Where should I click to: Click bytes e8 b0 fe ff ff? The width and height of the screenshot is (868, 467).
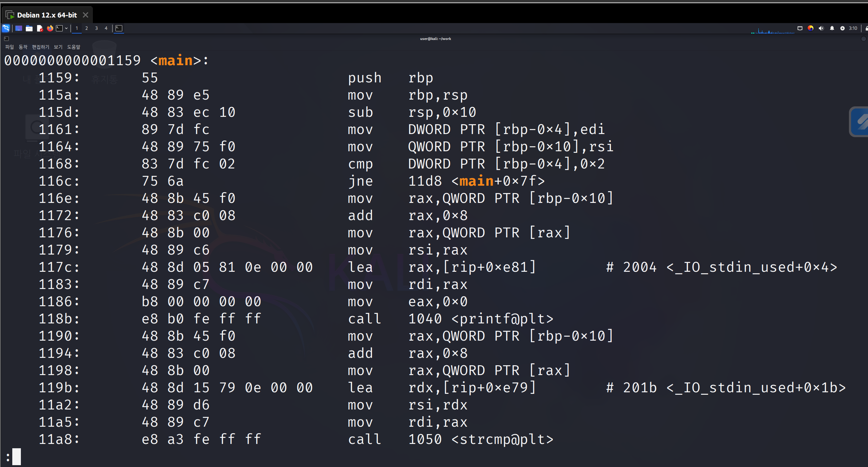tap(201, 319)
